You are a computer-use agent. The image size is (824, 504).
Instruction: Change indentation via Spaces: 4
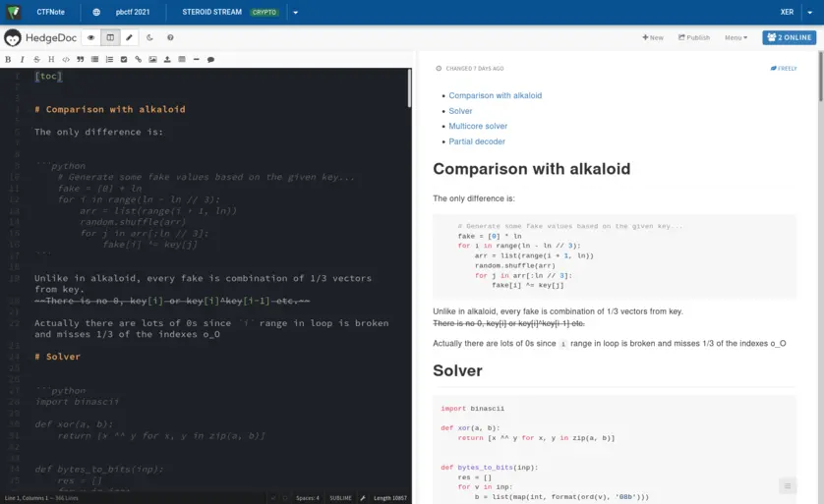pyautogui.click(x=308, y=498)
